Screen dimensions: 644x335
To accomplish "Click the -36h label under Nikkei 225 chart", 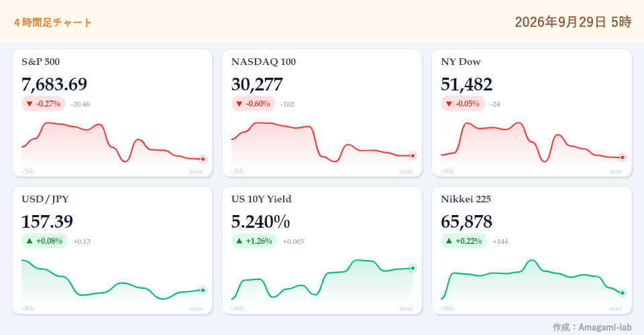I will pos(447,308).
